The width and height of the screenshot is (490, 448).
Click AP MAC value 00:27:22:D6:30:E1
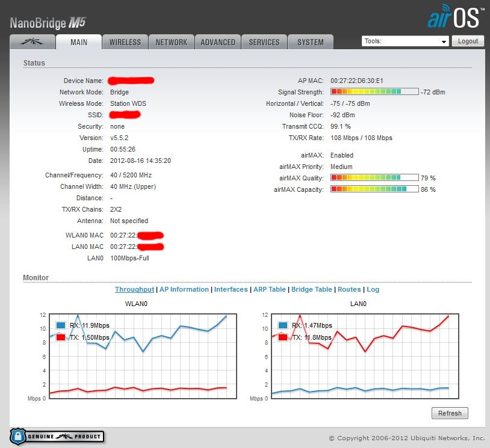click(356, 81)
